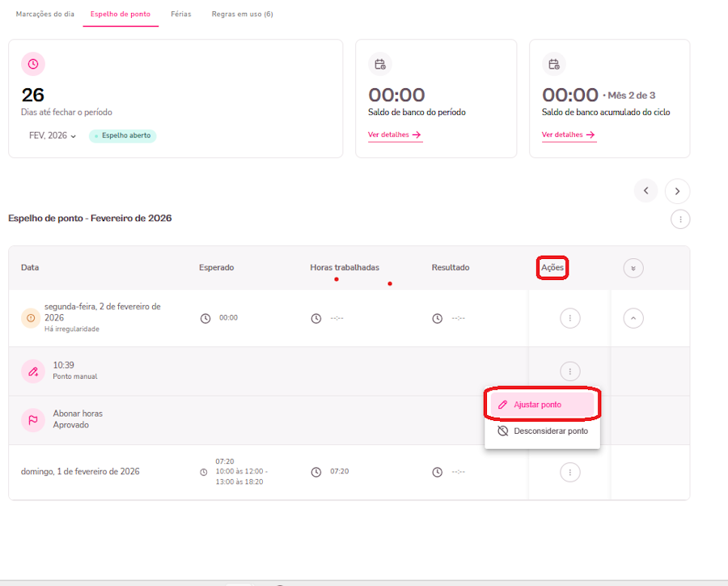The height and width of the screenshot is (586, 728).
Task: Click worked hours clock icon in domingo row
Action: [316, 472]
